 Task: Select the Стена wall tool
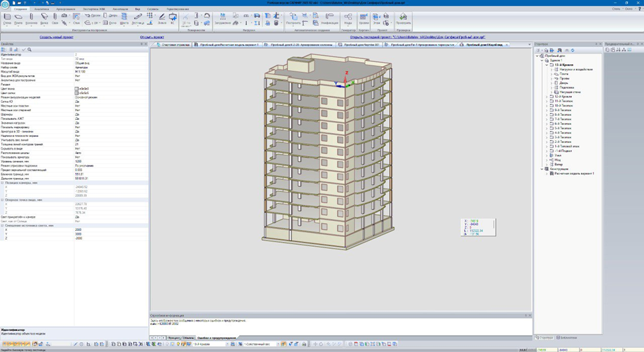7,19
